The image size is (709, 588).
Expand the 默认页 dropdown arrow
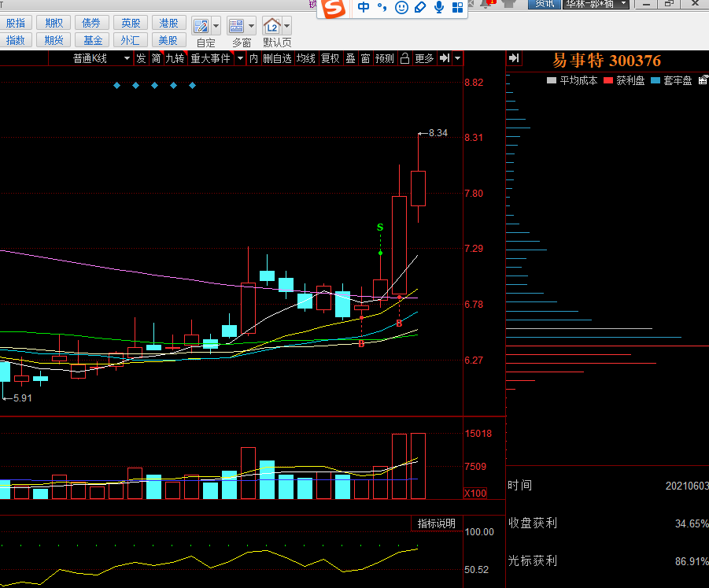[286, 26]
